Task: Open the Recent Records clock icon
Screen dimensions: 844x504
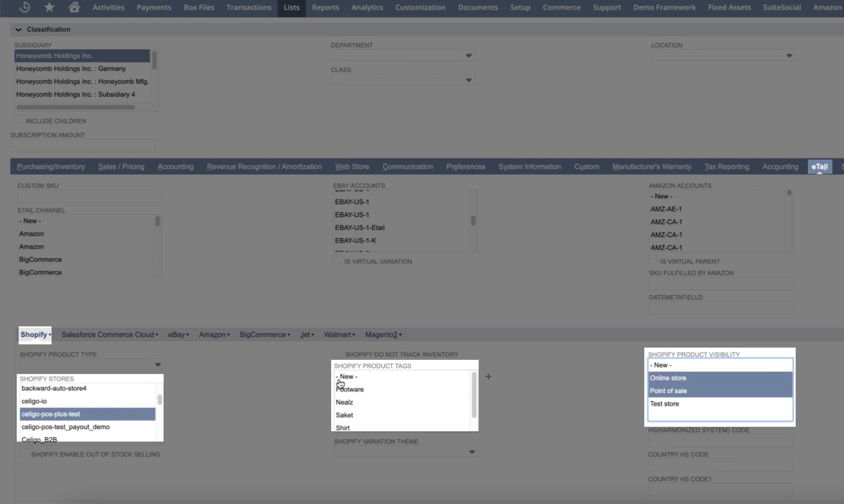Action: [25, 7]
